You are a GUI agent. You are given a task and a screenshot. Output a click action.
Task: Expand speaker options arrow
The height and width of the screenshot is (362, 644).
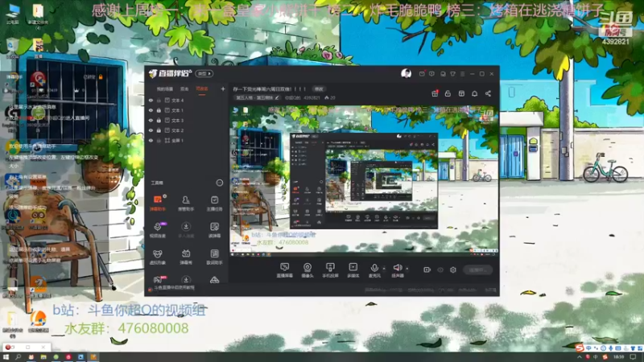(407, 269)
